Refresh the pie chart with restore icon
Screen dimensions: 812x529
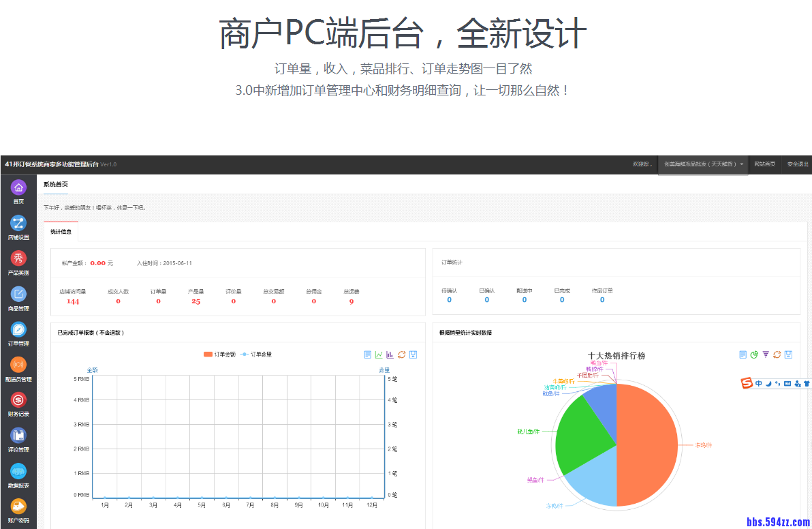[777, 354]
